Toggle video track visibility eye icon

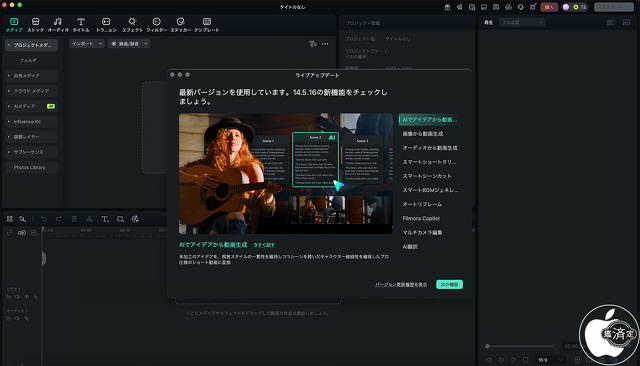27,297
